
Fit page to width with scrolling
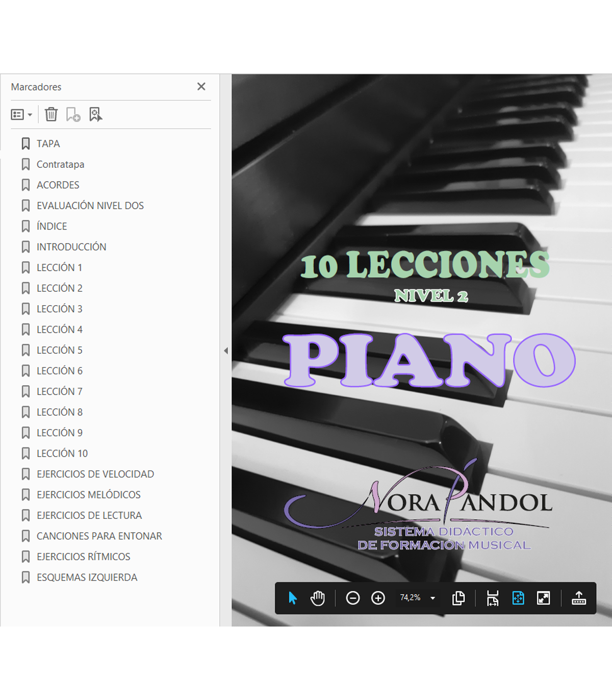click(x=493, y=598)
